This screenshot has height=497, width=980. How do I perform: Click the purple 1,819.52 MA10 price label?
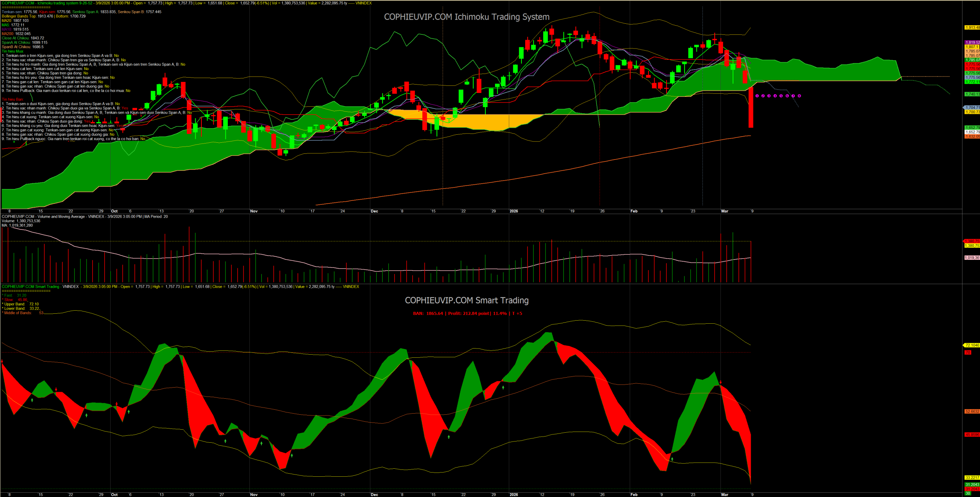[x=972, y=42]
